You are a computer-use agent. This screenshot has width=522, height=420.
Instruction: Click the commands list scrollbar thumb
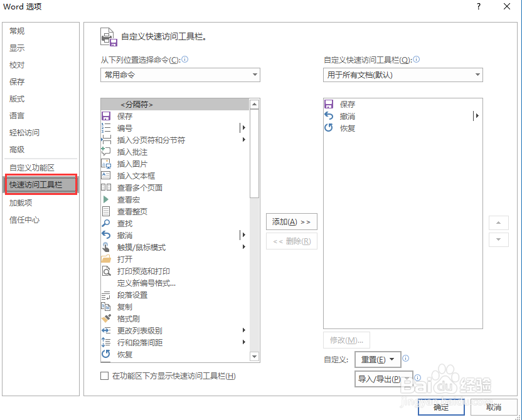pyautogui.click(x=254, y=154)
